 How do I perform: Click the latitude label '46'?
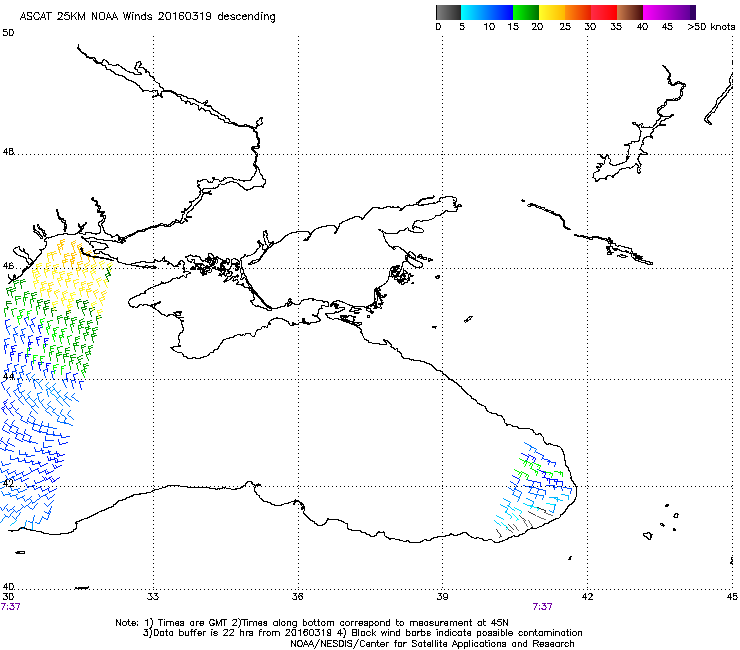[x=8, y=266]
